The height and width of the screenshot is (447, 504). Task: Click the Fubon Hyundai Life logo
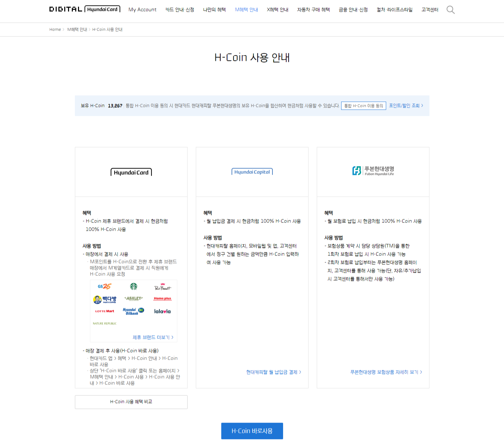tap(373, 171)
